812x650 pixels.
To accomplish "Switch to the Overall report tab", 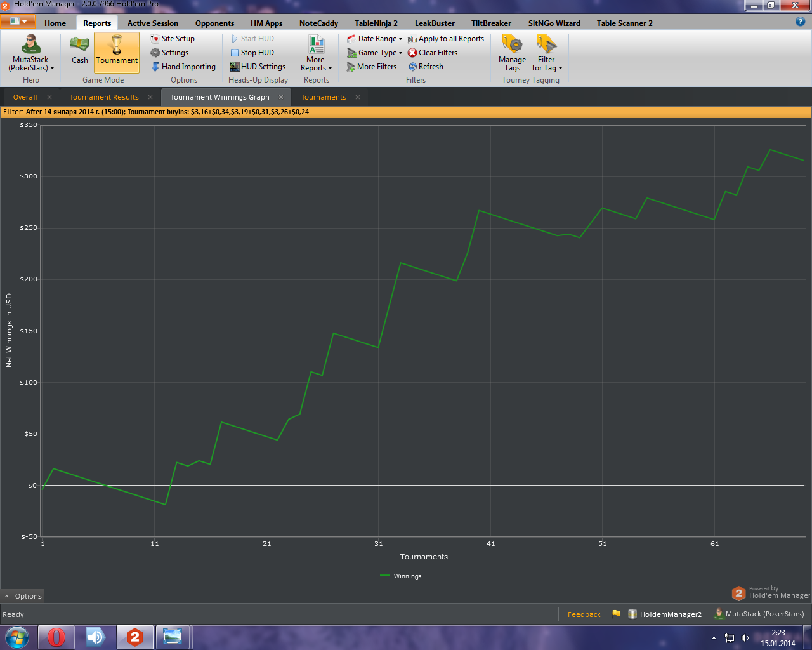I will (x=25, y=97).
